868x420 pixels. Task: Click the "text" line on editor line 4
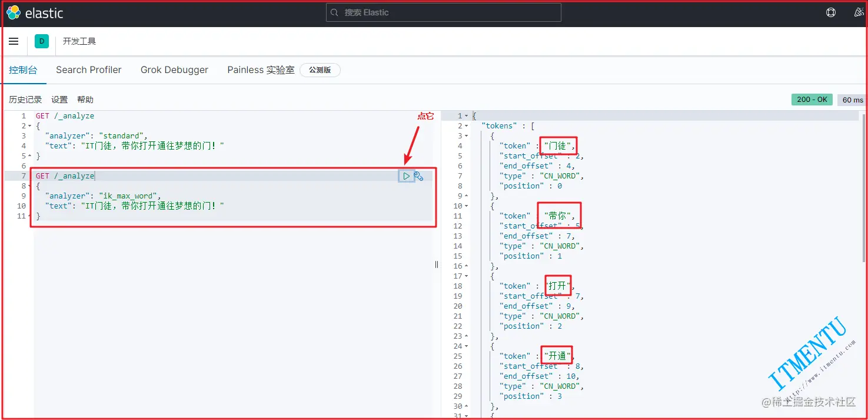click(x=135, y=145)
